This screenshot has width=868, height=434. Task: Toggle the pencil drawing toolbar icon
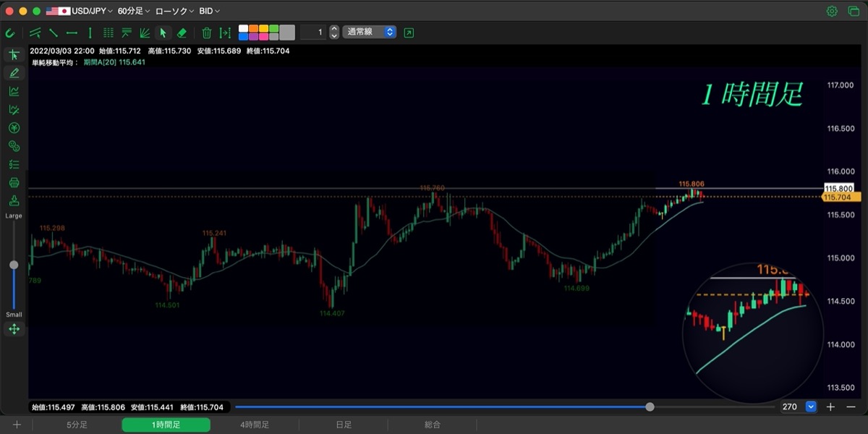click(x=14, y=72)
